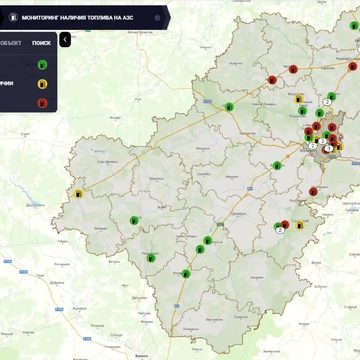The width and height of the screenshot is (360, 360).
Task: Open the upper of two adjacent green southern highway markers
Action: click(x=208, y=240)
